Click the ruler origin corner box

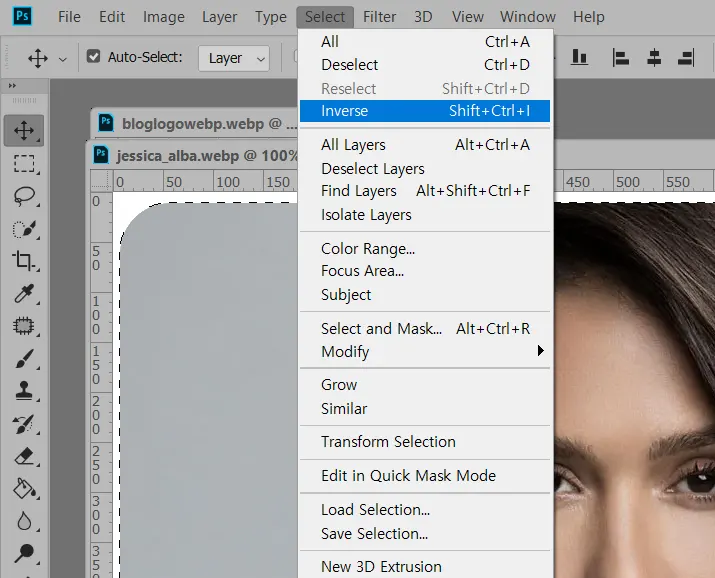click(102, 181)
